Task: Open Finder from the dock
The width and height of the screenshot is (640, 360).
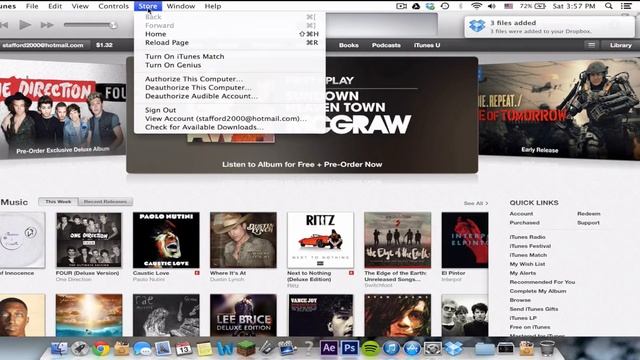Action: 59,348
